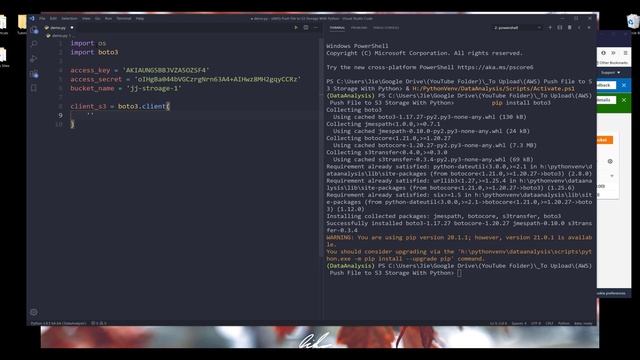This screenshot has width=640, height=360.
Task: Select the TERMINAL panel tab
Action: [337, 28]
